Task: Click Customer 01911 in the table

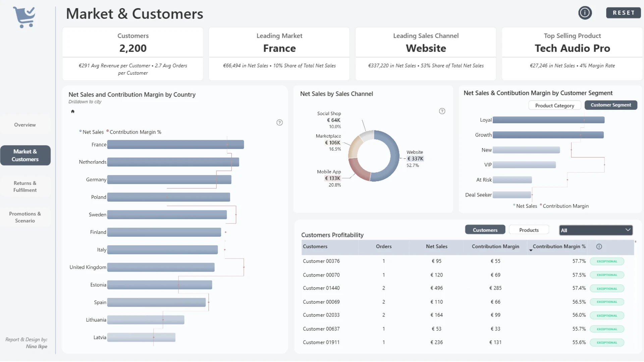Action: 321,343
